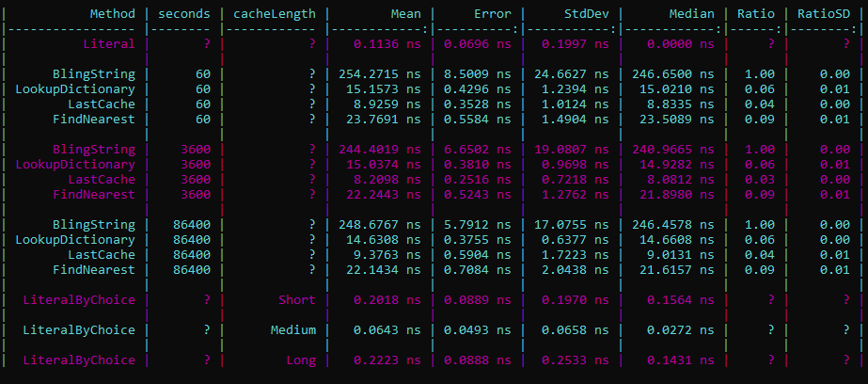Click the StdDev column header
Screen dimensions: 868x384
[x=587, y=14]
